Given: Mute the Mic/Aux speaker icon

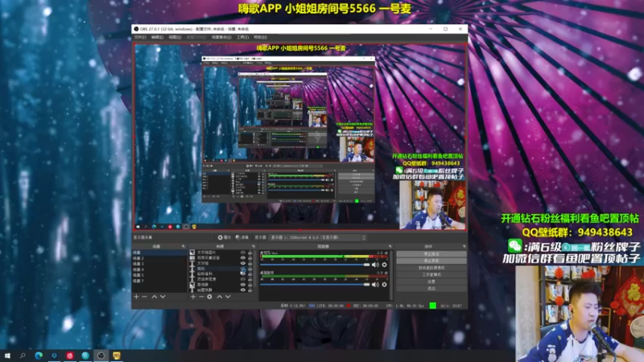Looking at the screenshot, I should click(x=375, y=265).
